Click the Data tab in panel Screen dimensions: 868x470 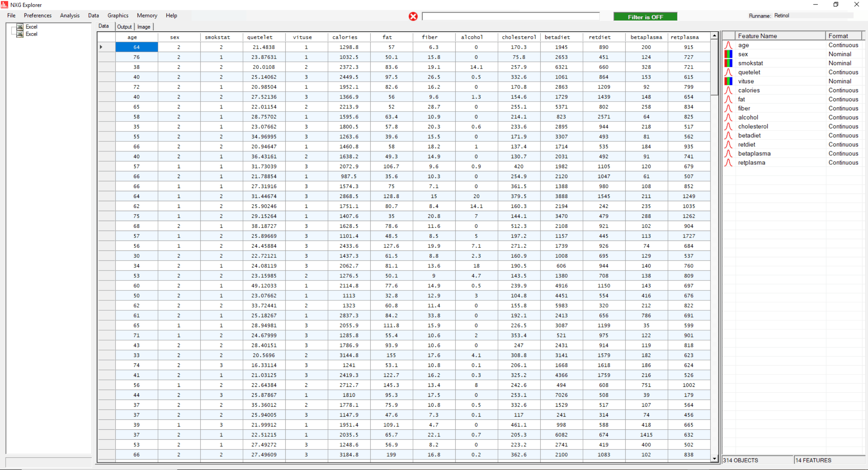(104, 27)
